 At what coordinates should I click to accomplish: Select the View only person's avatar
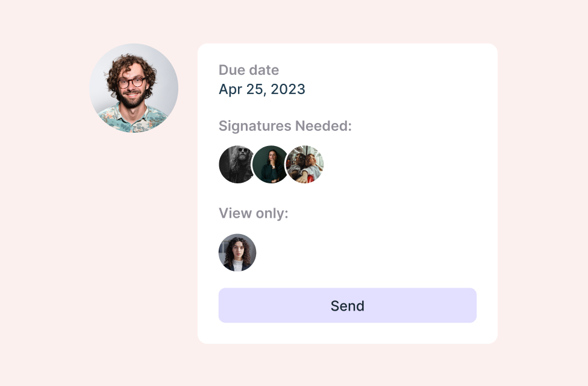[x=237, y=253]
